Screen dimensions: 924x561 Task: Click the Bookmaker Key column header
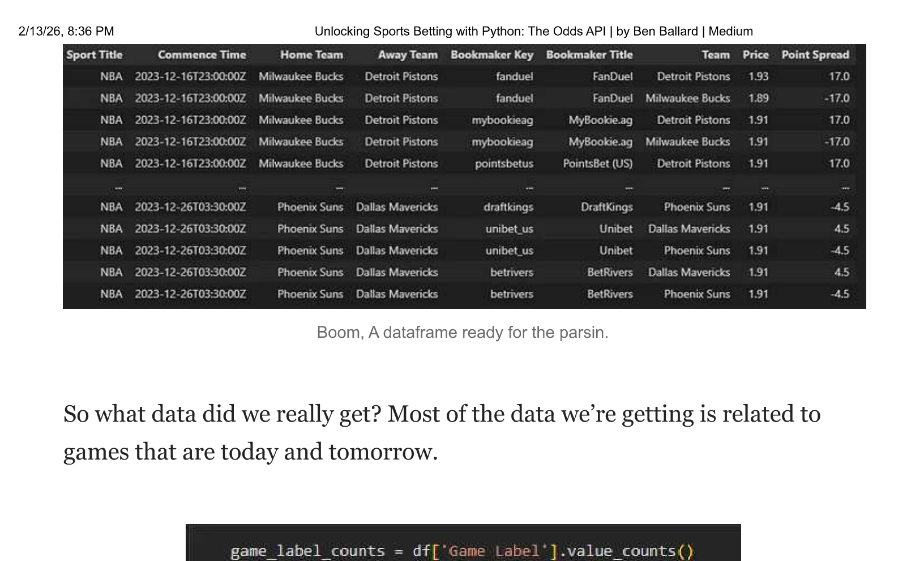coord(491,55)
